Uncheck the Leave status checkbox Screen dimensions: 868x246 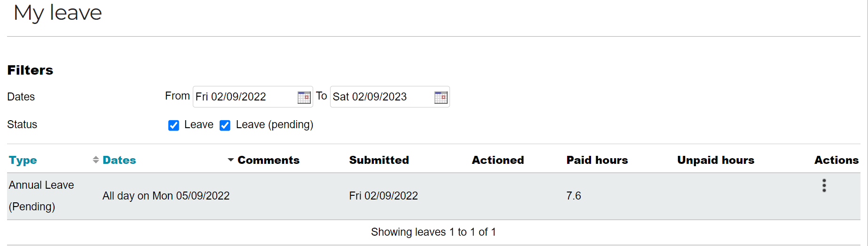(x=174, y=125)
